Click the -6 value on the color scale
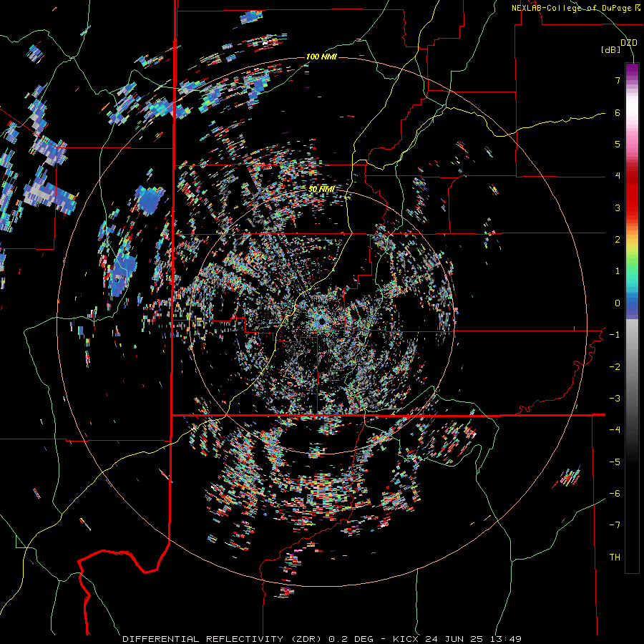Viewport: 644px width, 644px height. 615,494
